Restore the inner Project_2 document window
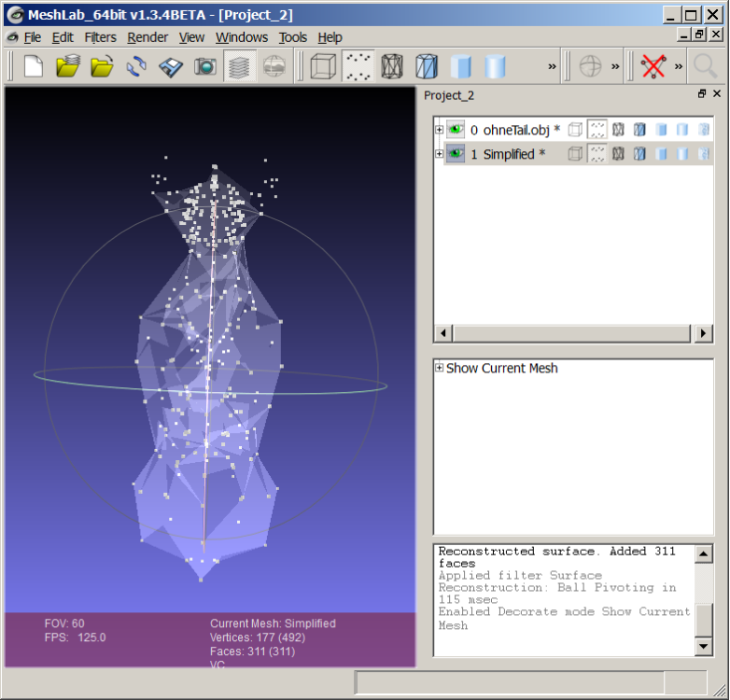The height and width of the screenshot is (700, 730). pyautogui.click(x=699, y=35)
